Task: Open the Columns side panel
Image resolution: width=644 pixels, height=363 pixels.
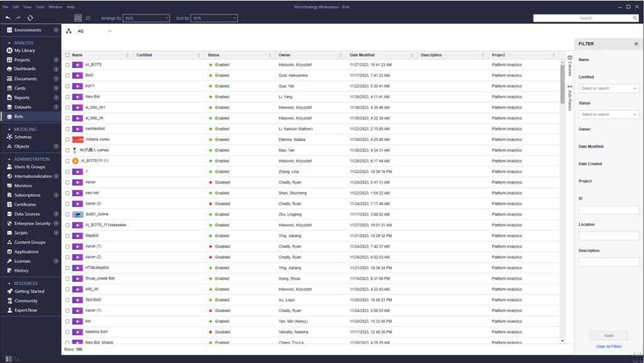Action: [x=570, y=65]
